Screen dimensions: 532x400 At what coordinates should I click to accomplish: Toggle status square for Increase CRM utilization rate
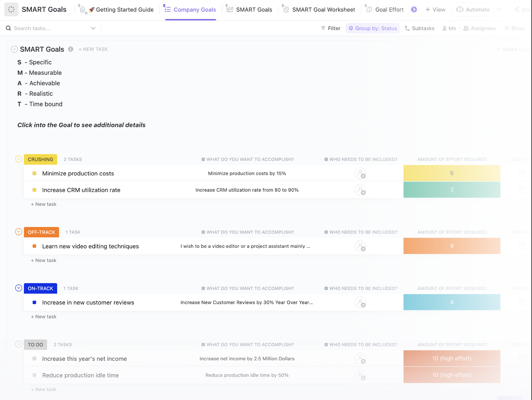(x=34, y=190)
